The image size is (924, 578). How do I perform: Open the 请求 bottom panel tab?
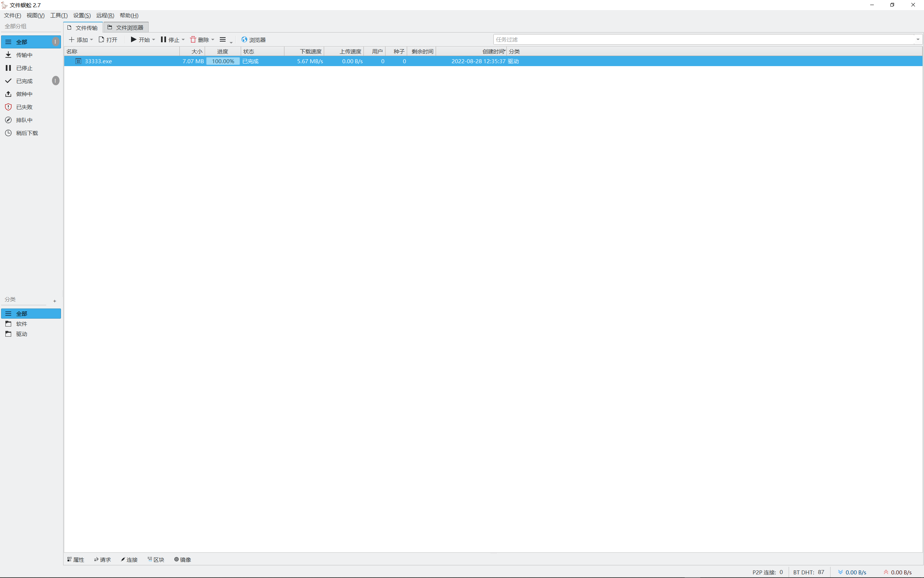pos(103,560)
